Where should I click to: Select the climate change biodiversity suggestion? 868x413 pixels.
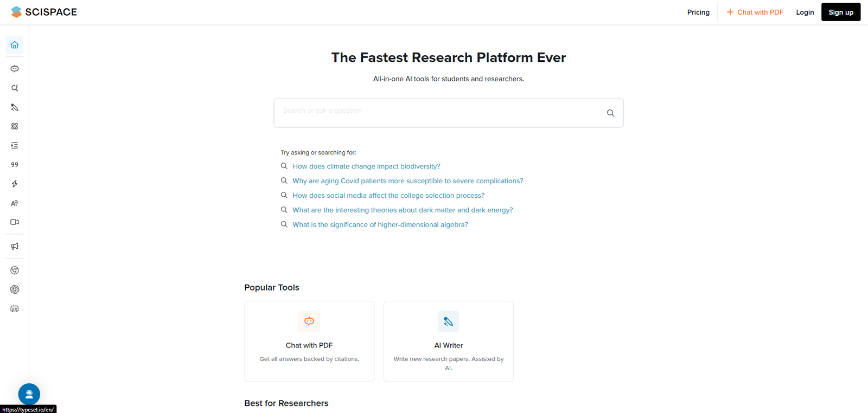(x=366, y=166)
